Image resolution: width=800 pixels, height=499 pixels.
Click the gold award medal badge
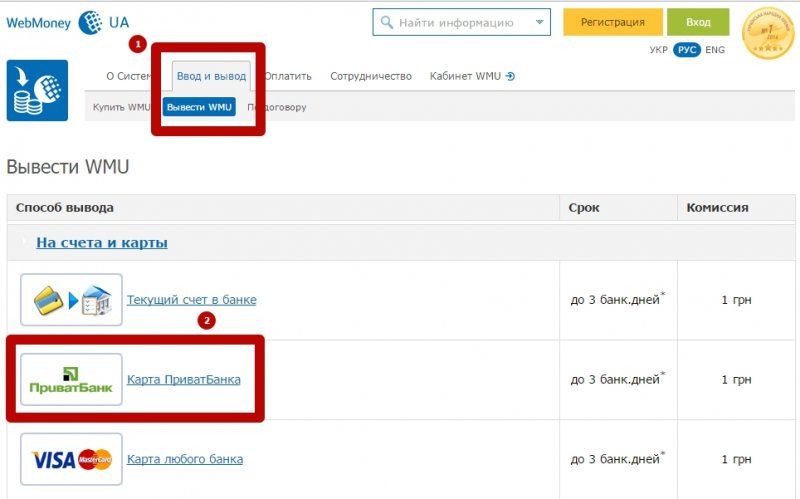click(x=767, y=32)
